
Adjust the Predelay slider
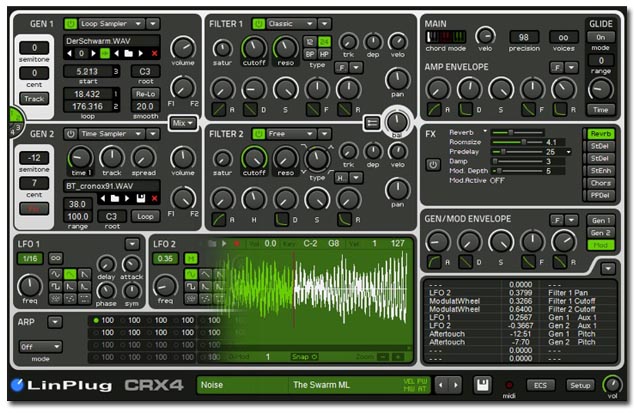(x=516, y=152)
